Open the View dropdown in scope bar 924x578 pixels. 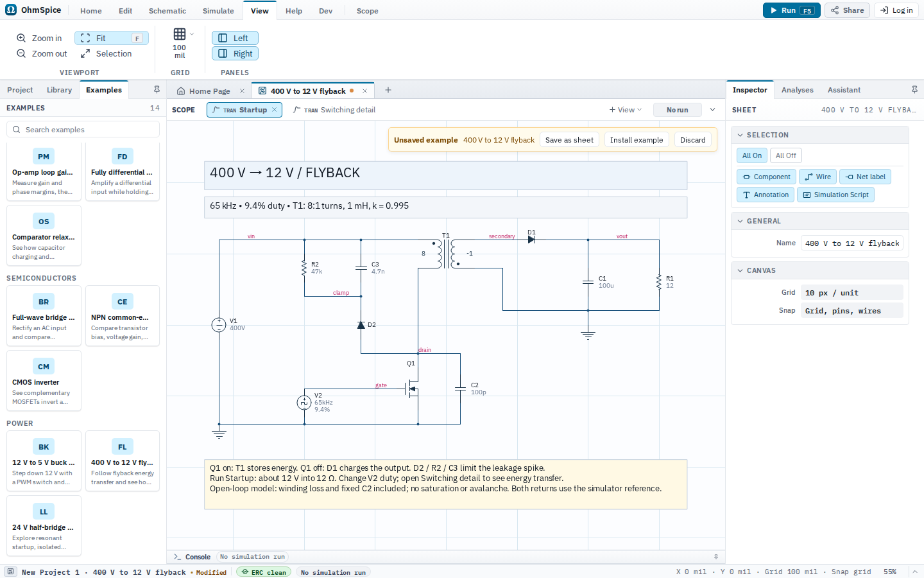(x=625, y=110)
